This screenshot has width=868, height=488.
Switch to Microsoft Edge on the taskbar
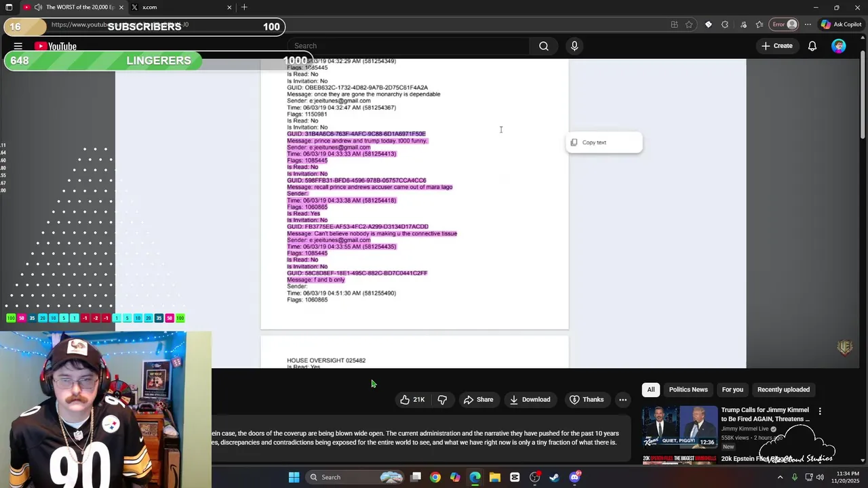[475, 477]
